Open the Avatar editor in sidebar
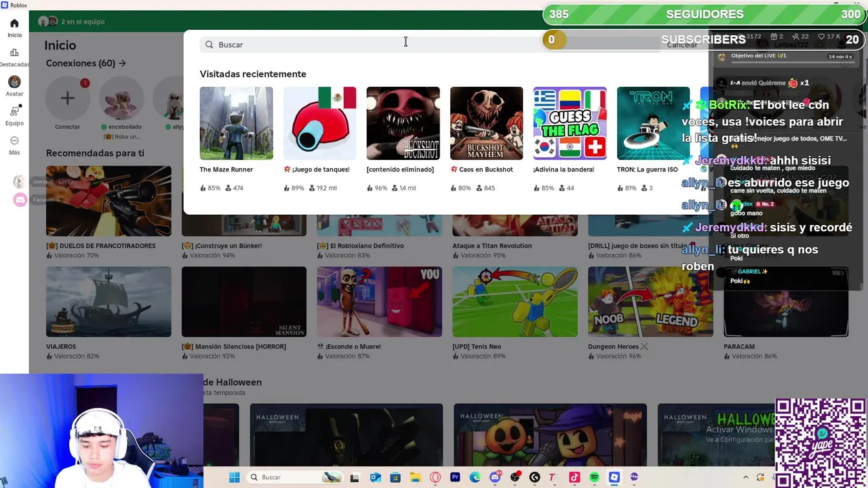 [x=14, y=87]
